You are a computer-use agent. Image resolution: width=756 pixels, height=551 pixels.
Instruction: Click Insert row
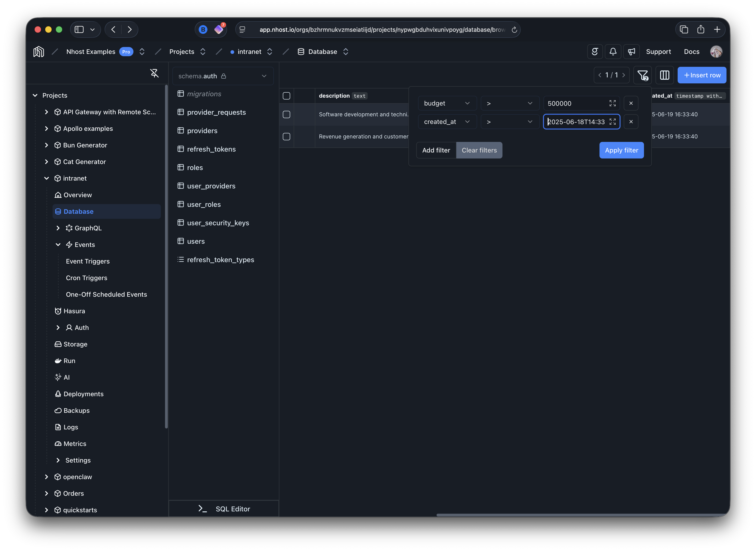702,75
